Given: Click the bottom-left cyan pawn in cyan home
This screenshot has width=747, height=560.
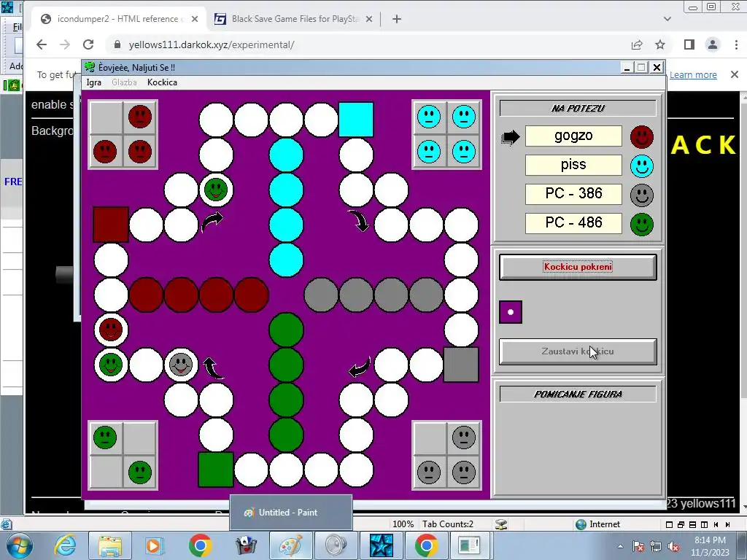Looking at the screenshot, I should (429, 152).
